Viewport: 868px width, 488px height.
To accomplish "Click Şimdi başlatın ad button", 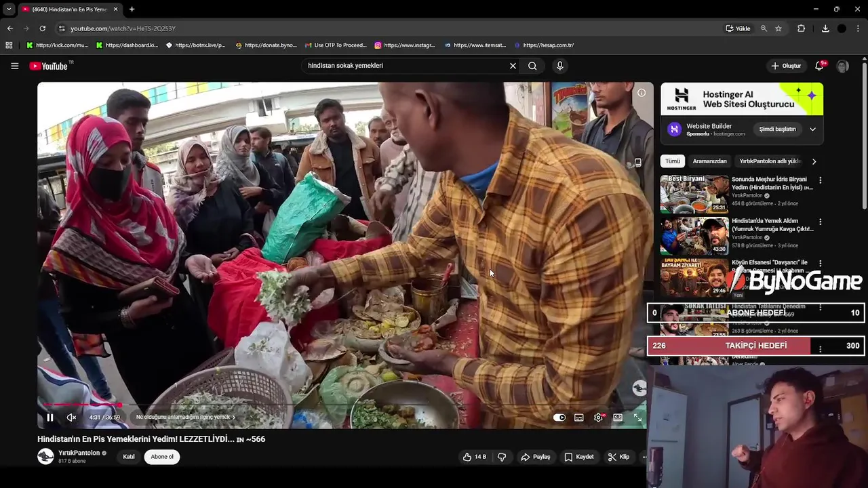I will (x=777, y=129).
